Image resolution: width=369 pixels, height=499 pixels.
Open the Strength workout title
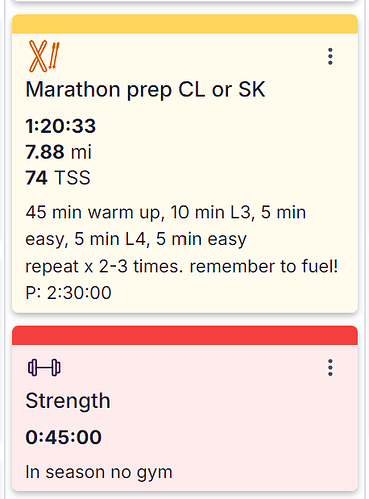[68, 401]
